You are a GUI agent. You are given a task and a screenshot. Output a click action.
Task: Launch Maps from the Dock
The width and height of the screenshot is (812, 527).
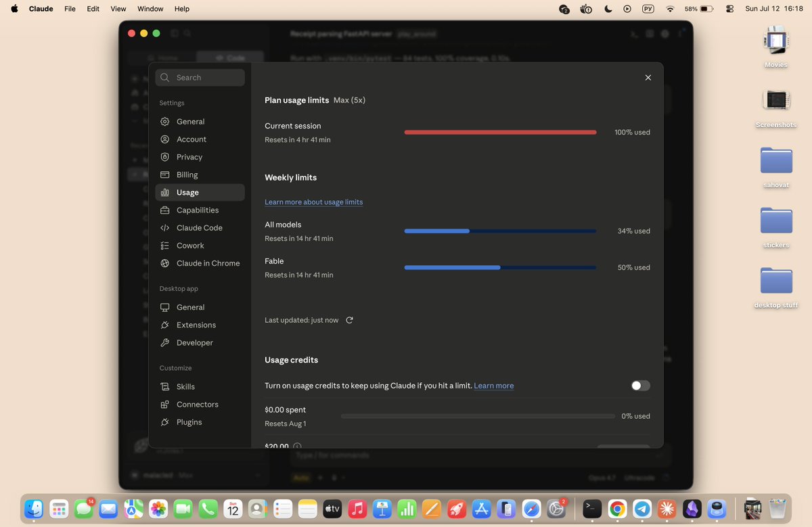pyautogui.click(x=133, y=509)
